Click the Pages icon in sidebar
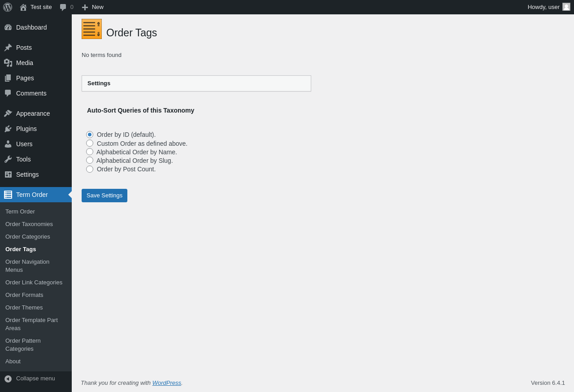 coord(8,78)
